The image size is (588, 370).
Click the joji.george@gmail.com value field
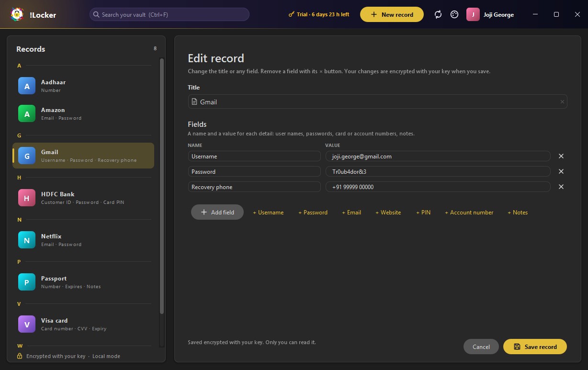coord(438,156)
